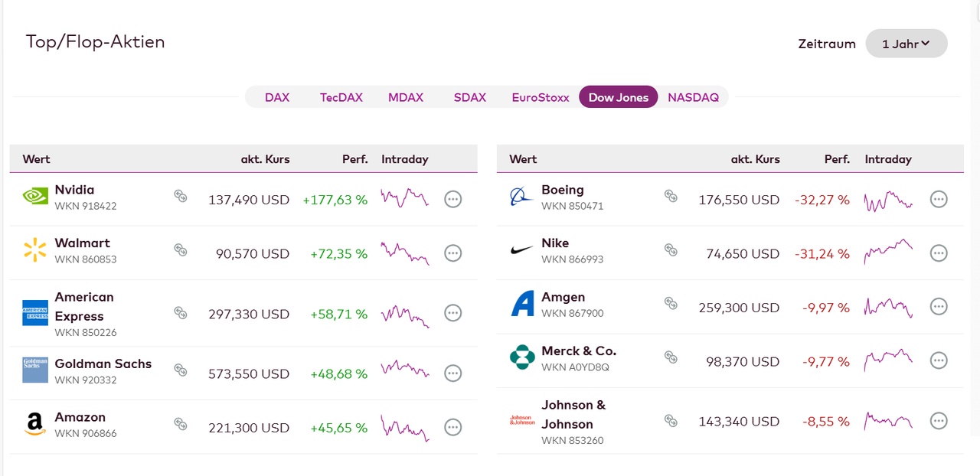Click the coins icon beside Nike
This screenshot has width=980, height=476.
[x=671, y=249]
